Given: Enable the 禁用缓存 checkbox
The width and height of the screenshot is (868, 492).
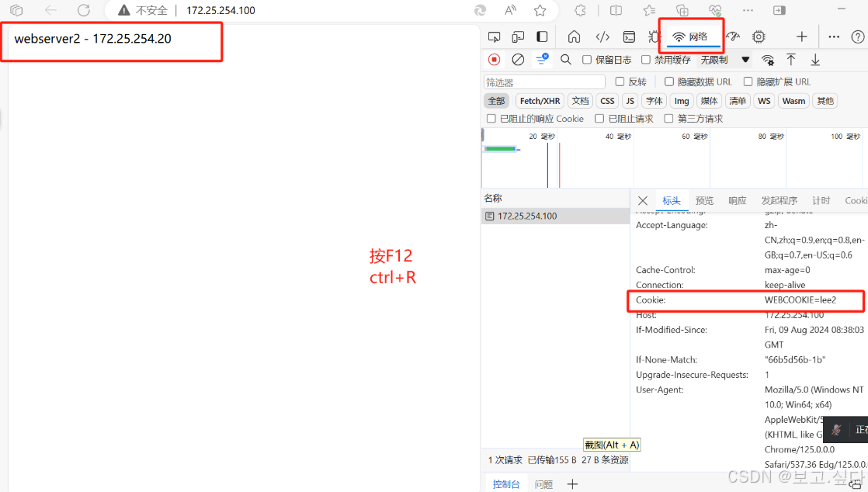Looking at the screenshot, I should coord(645,59).
